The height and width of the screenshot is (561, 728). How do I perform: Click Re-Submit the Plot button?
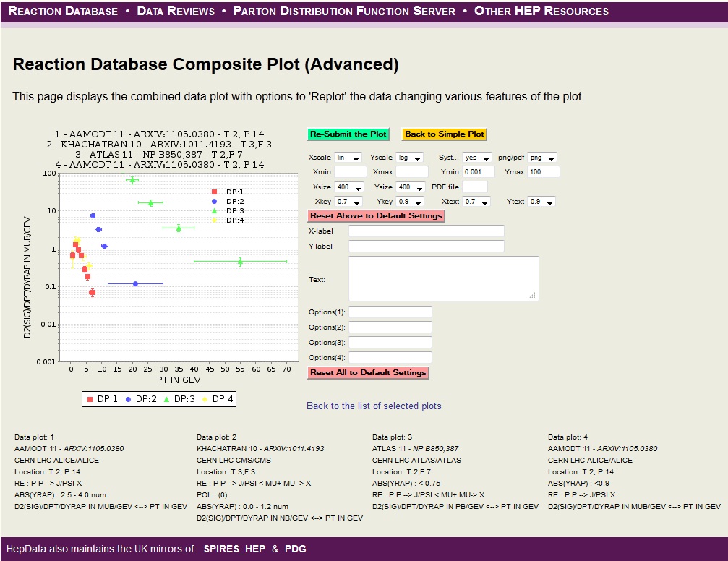pos(348,134)
